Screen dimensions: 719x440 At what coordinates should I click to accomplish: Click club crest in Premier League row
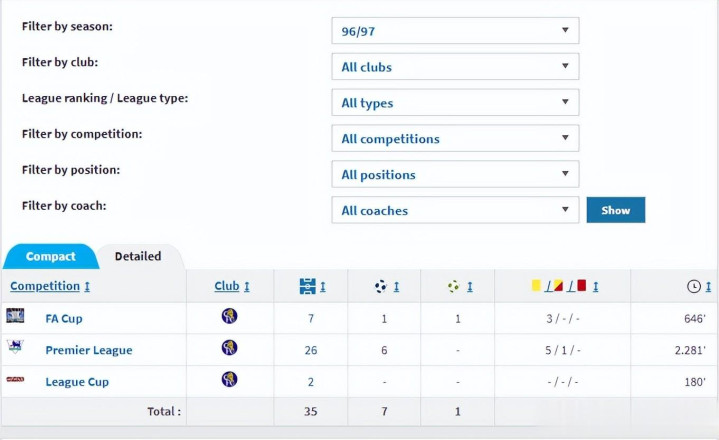point(230,349)
